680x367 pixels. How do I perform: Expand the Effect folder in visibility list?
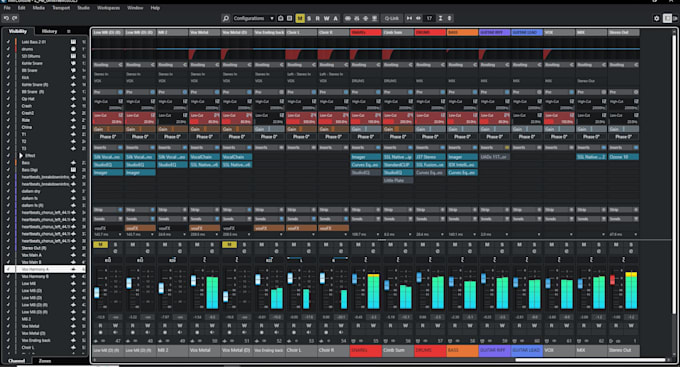(21, 155)
